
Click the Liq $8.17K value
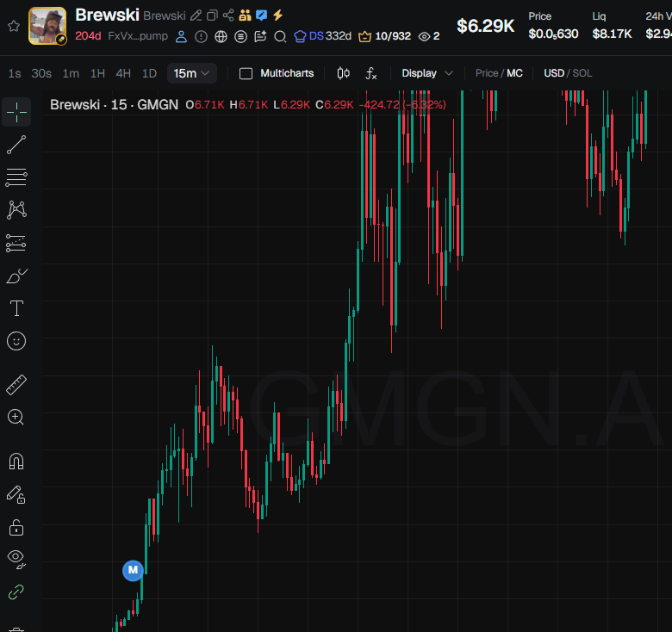pos(612,34)
